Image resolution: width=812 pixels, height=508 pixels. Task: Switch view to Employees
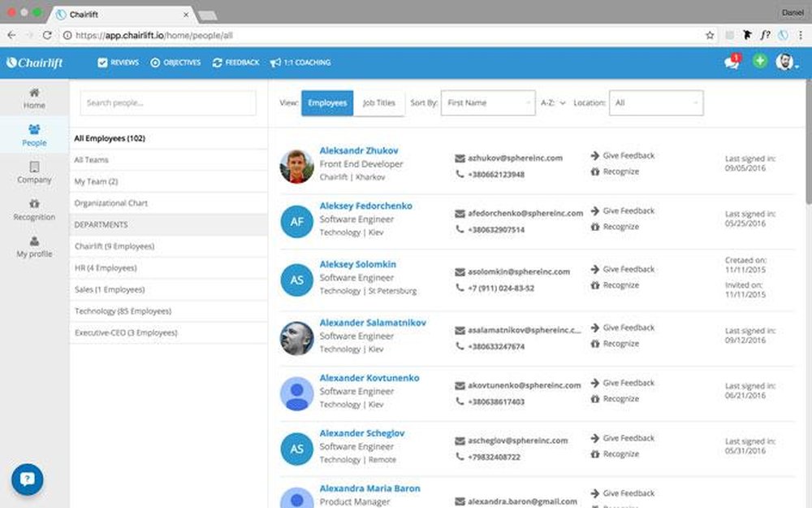[327, 102]
